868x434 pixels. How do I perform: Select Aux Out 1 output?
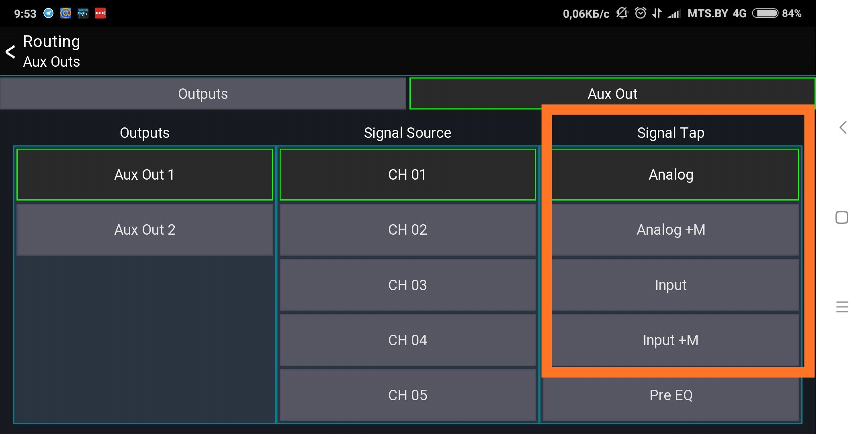(145, 175)
